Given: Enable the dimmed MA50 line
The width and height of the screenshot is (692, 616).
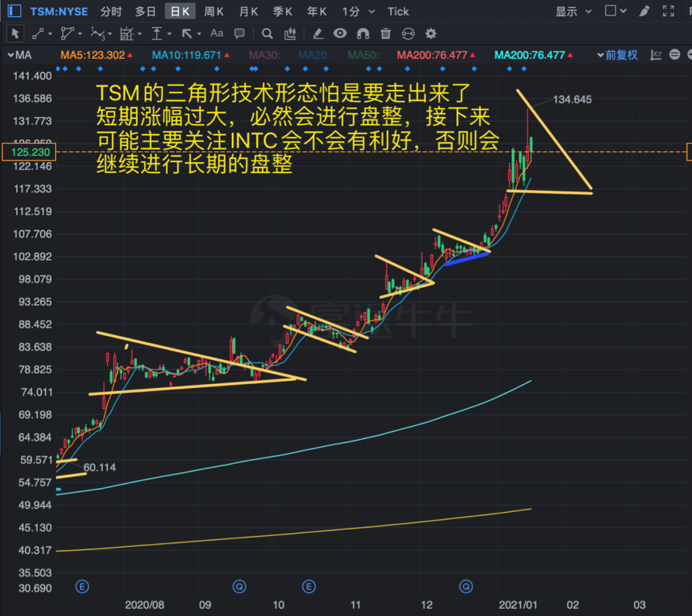Looking at the screenshot, I should (363, 55).
